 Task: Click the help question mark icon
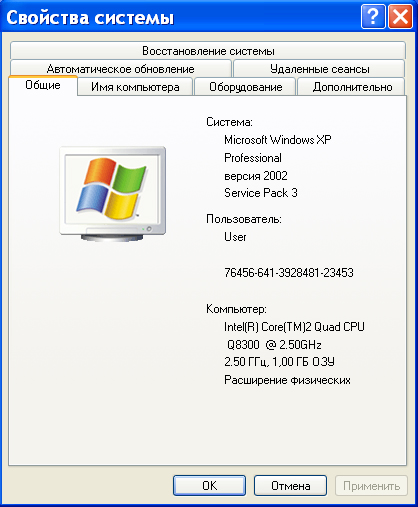point(373,16)
